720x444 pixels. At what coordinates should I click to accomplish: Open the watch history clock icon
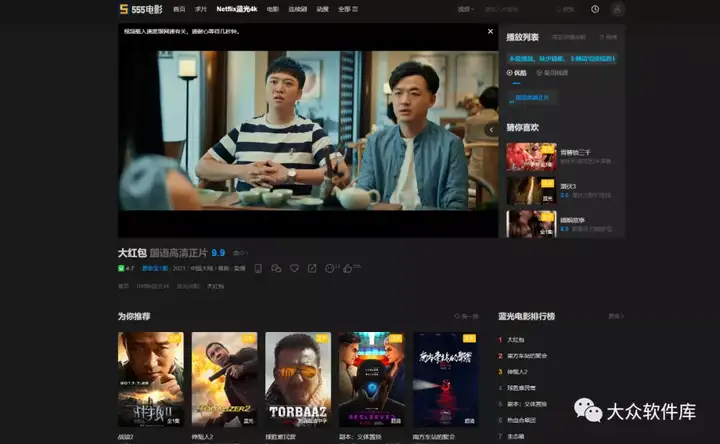coord(595,9)
